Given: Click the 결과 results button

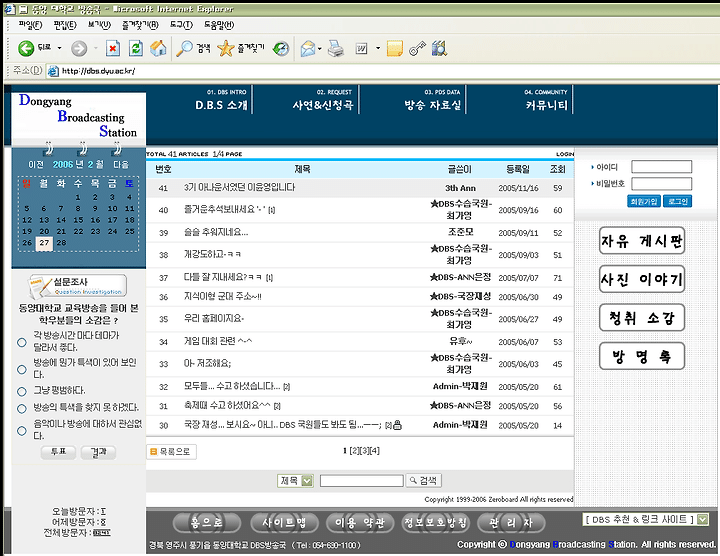Looking at the screenshot, I should [x=98, y=452].
